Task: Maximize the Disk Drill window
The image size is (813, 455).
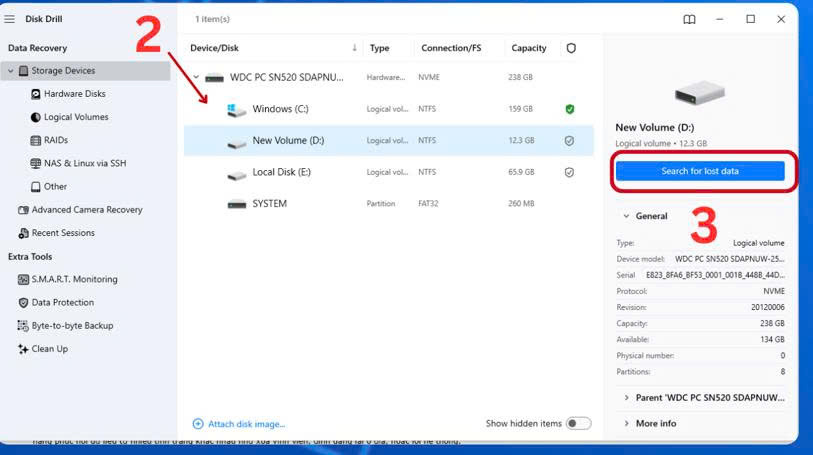Action: coord(750,19)
